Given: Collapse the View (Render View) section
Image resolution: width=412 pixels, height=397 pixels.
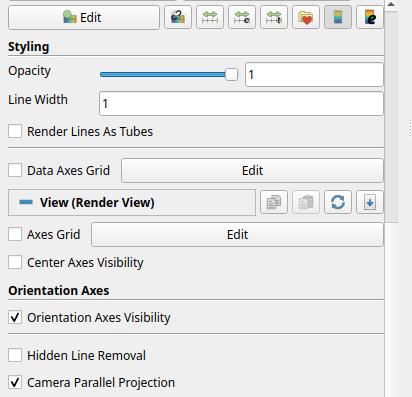Looking at the screenshot, I should [x=132, y=202].
